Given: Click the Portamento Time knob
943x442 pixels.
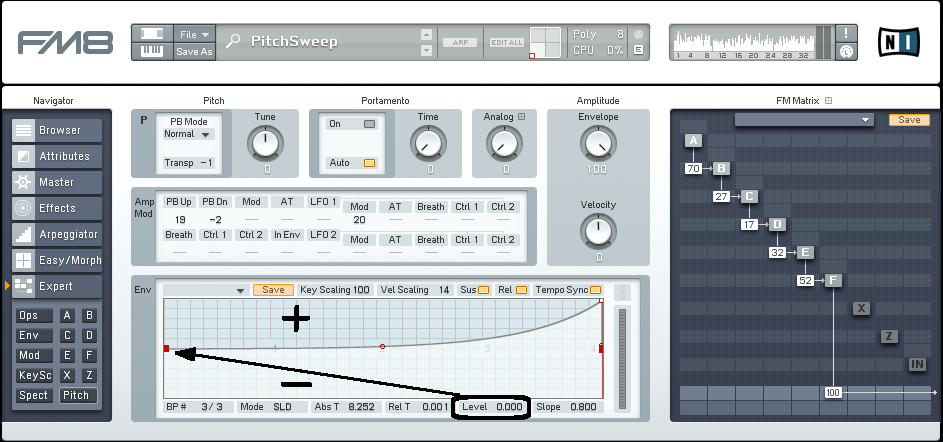Looking at the screenshot, I should pos(428,143).
